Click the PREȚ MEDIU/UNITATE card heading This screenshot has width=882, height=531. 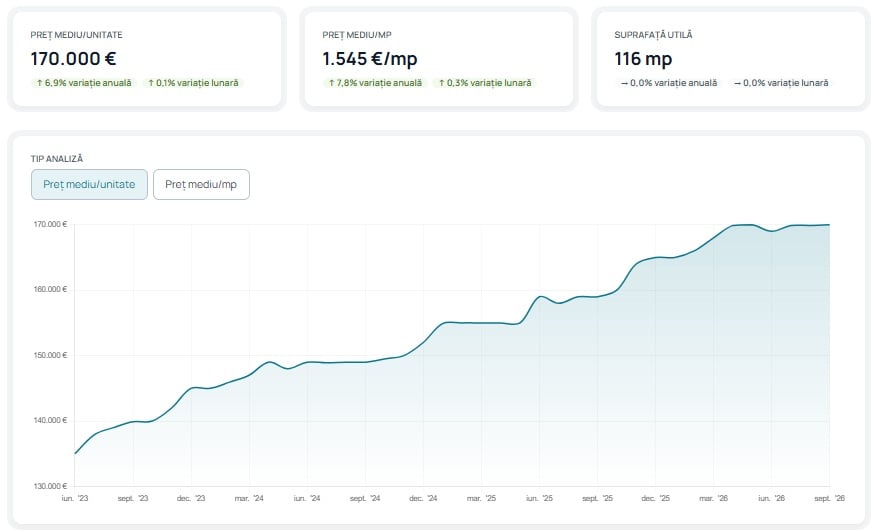tap(76, 35)
